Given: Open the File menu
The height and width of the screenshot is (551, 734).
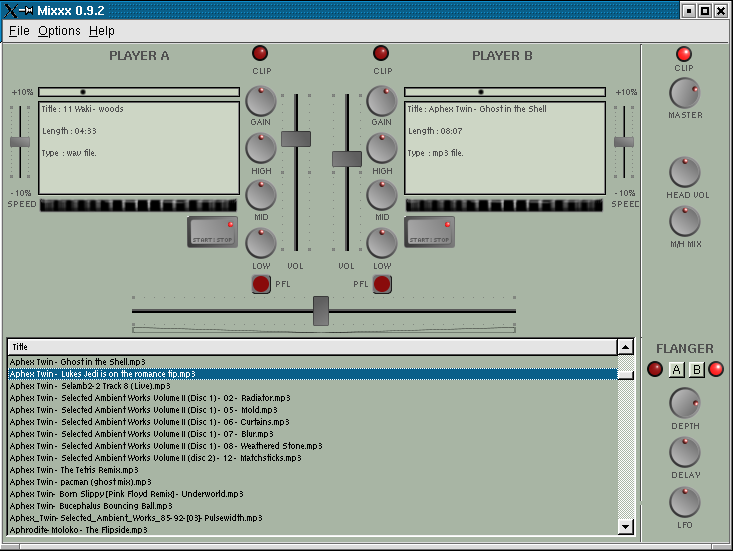Looking at the screenshot, I should click(x=19, y=31).
